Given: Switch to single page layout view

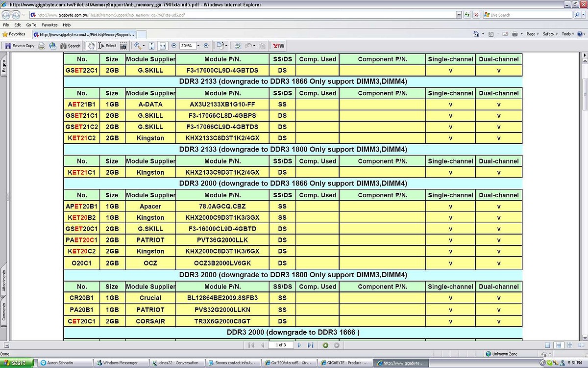Looking at the screenshot, I should tap(547, 345).
